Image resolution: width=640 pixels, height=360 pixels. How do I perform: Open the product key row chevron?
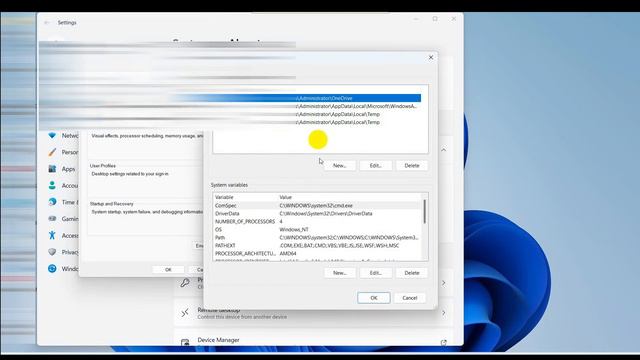pyautogui.click(x=444, y=282)
